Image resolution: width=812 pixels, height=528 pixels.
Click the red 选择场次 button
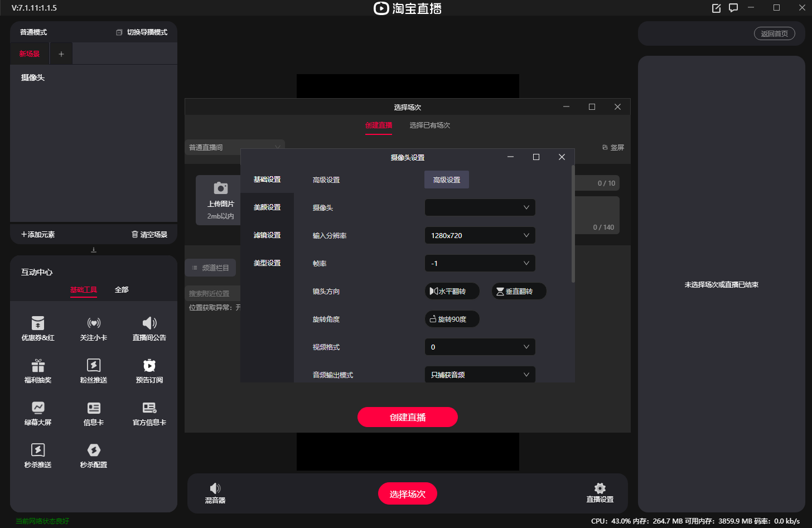click(x=408, y=494)
